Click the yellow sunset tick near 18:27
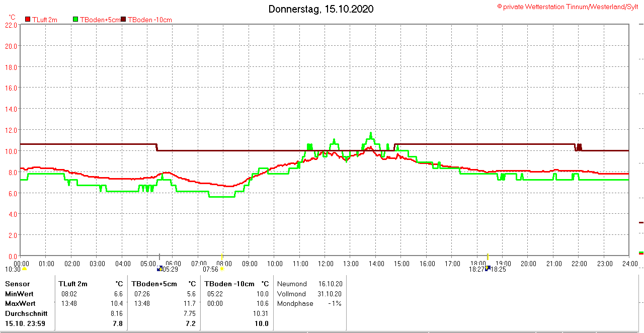The height and width of the screenshot is (333, 644). coord(488,257)
